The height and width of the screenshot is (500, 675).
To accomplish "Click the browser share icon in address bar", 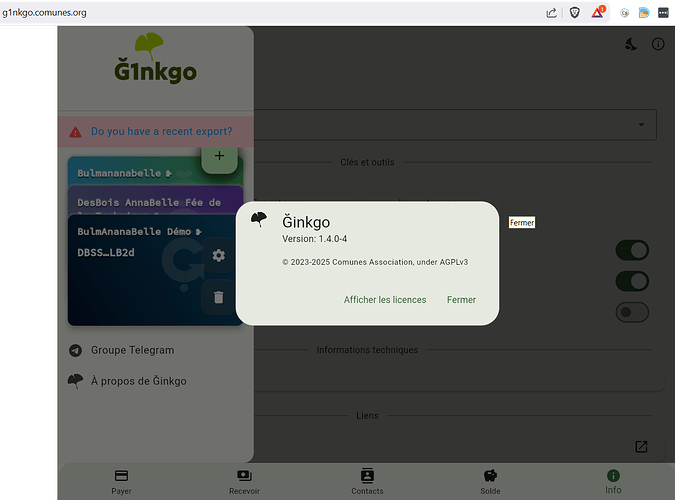I will click(551, 13).
